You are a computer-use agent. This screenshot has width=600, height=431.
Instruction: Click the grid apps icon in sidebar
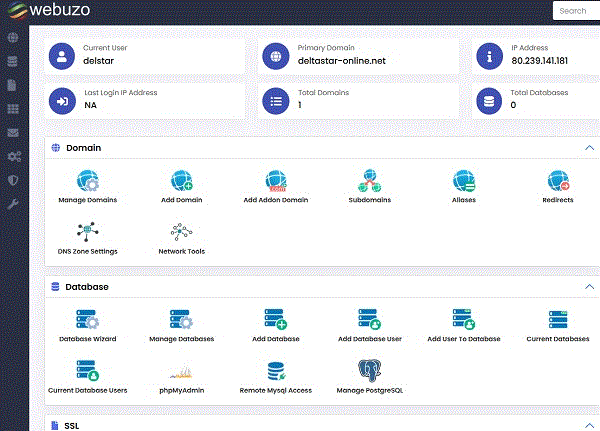(13, 109)
